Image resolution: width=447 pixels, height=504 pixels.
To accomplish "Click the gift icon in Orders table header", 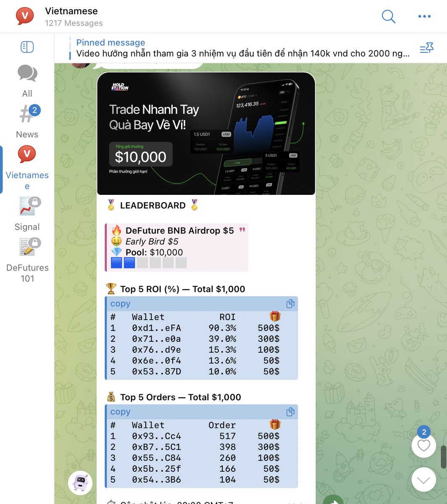I will coord(275,425).
